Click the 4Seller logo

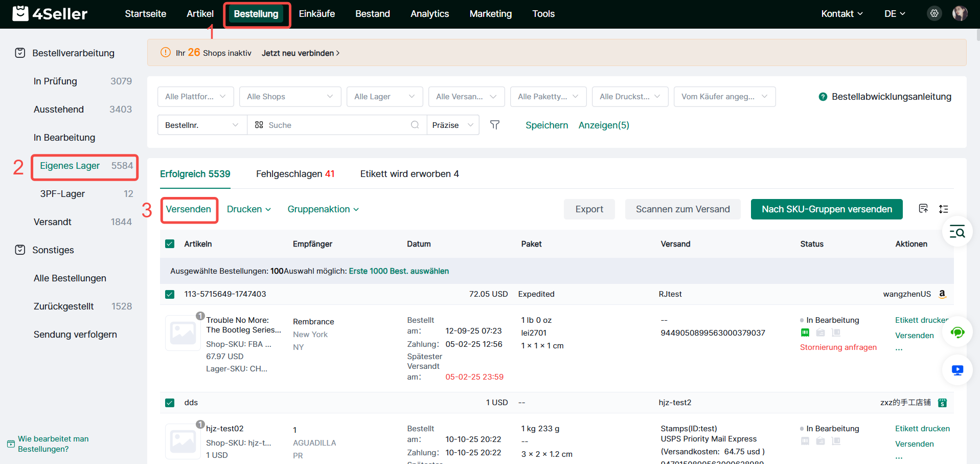[50, 14]
